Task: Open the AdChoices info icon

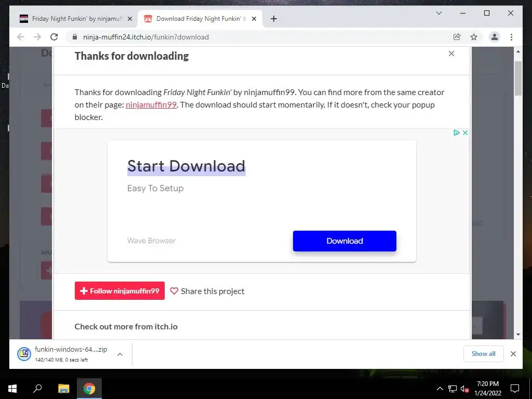Action: tap(457, 132)
